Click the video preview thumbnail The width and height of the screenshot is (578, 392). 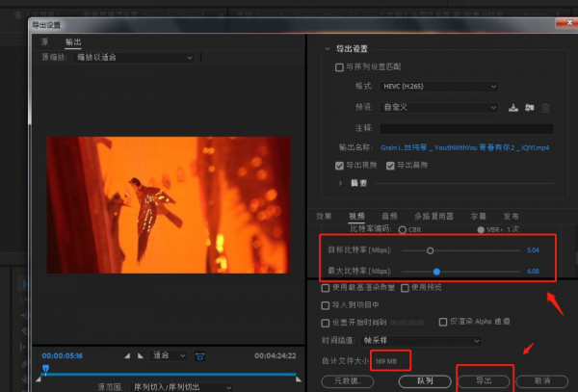point(169,205)
